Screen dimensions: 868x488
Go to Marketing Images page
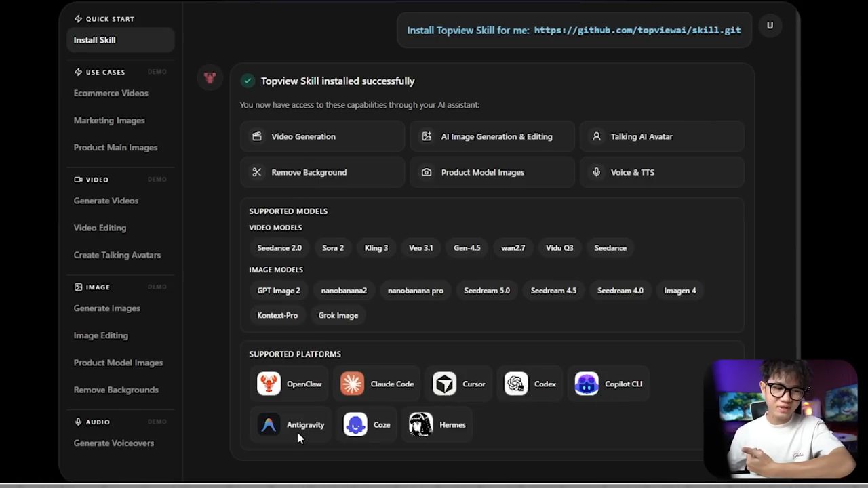(109, 120)
